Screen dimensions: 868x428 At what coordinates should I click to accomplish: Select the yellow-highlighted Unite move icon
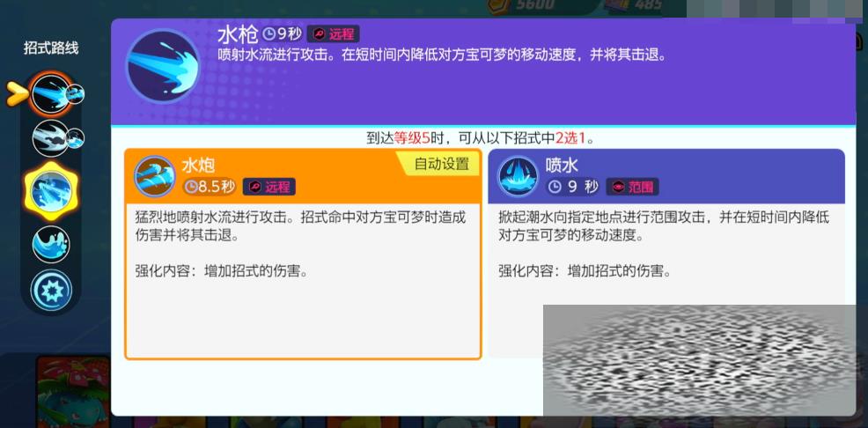50,191
